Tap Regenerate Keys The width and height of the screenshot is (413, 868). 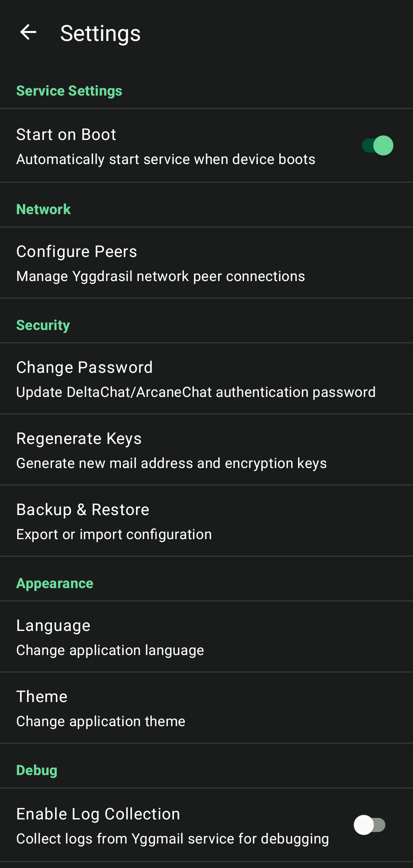tap(79, 439)
